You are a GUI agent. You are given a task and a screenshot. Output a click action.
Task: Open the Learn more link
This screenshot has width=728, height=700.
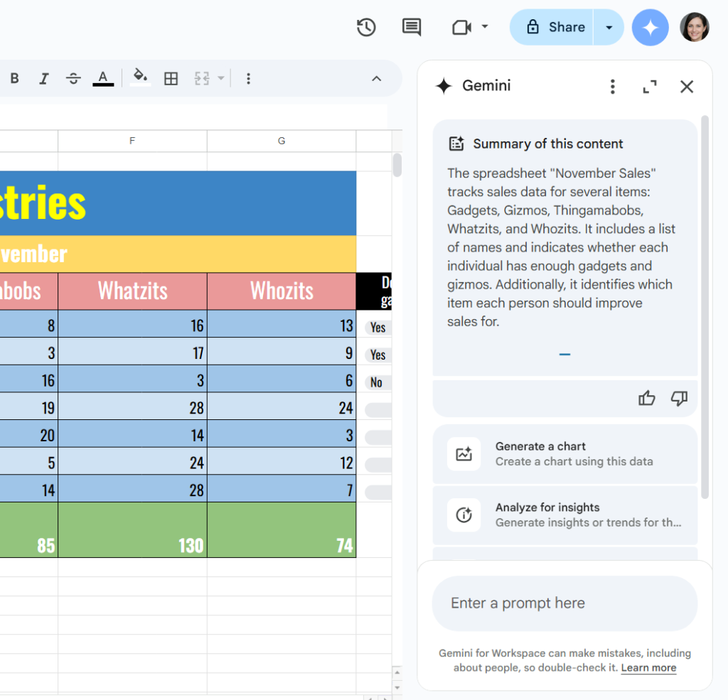click(648, 668)
